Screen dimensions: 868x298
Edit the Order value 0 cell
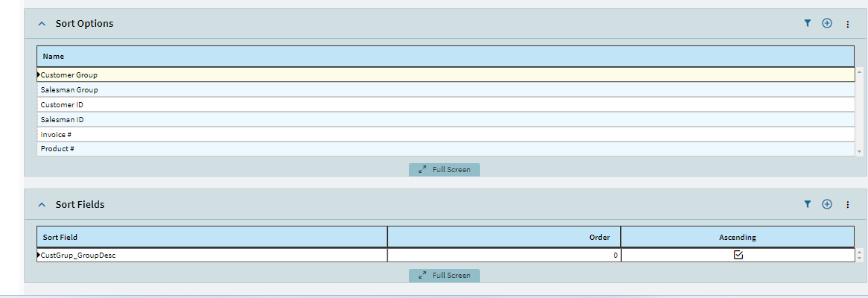pos(504,256)
